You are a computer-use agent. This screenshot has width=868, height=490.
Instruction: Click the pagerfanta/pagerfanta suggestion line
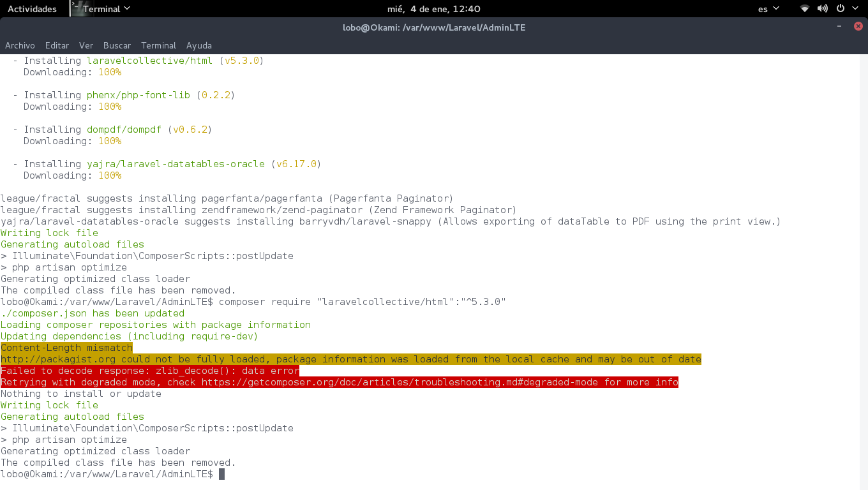coord(227,198)
